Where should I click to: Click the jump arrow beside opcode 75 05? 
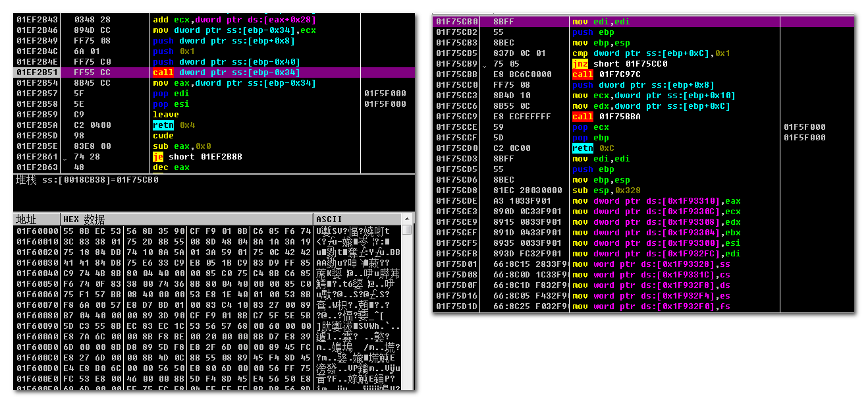click(485, 65)
